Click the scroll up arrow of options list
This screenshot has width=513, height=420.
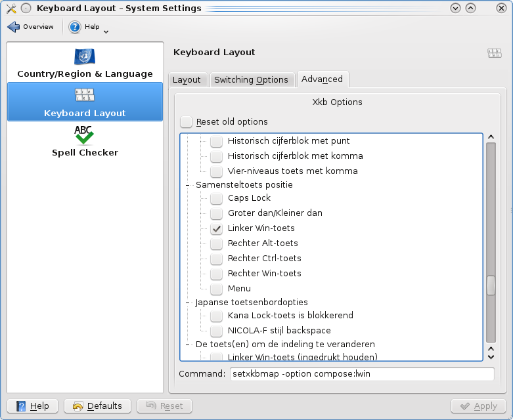point(491,137)
